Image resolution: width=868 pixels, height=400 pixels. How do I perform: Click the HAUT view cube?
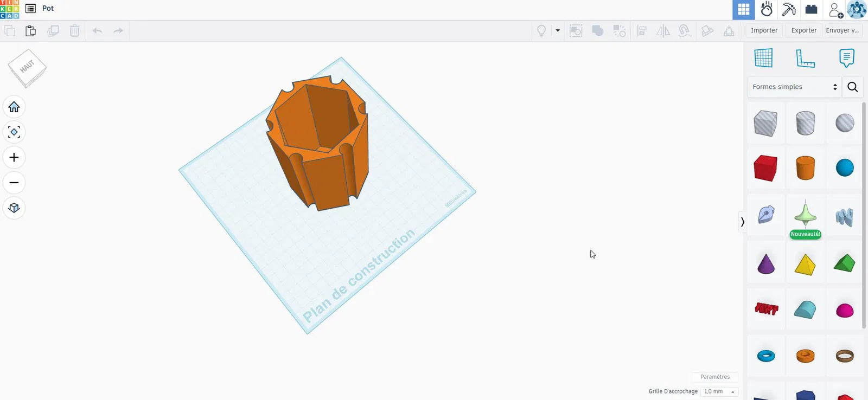point(27,68)
